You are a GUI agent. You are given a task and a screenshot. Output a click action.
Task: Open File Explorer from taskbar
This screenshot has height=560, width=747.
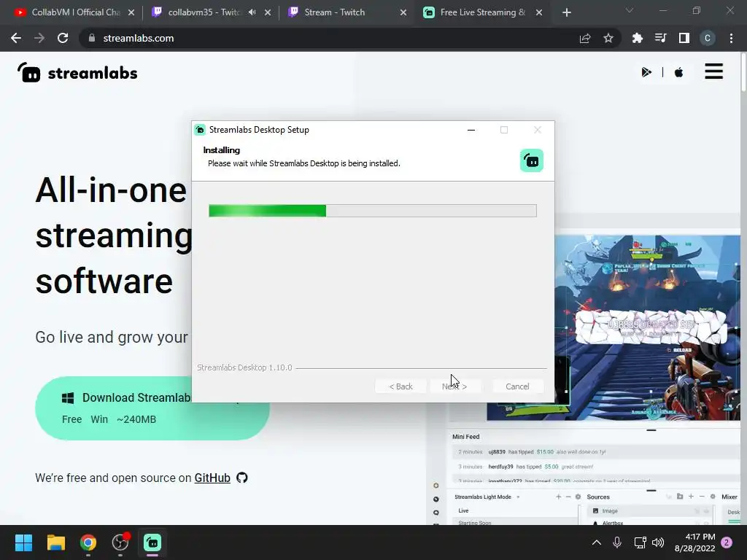click(55, 542)
